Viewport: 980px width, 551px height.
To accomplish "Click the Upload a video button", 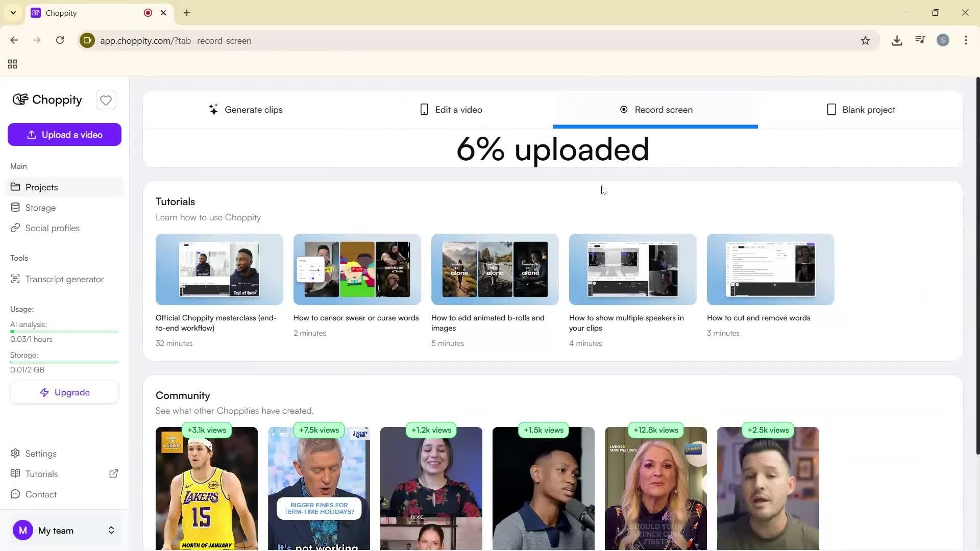I will point(64,134).
